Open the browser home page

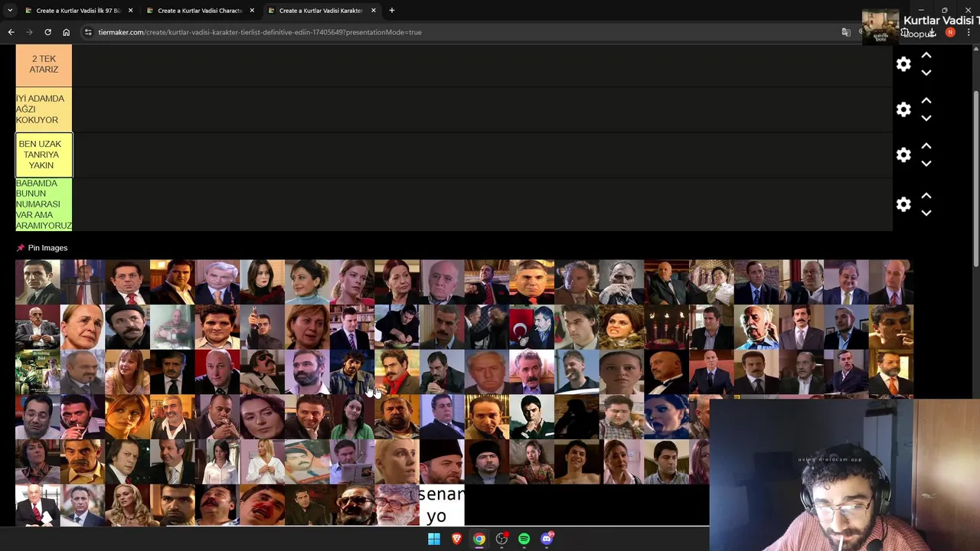[66, 32]
